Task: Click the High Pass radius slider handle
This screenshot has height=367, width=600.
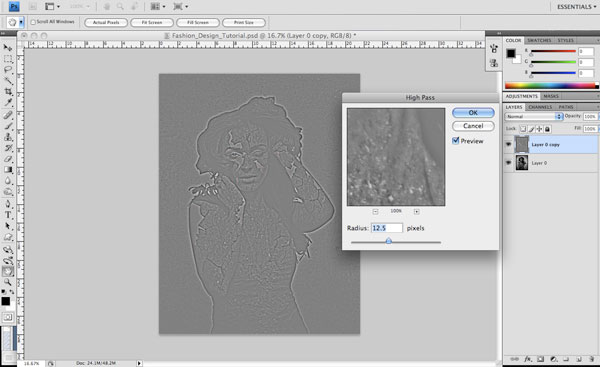Action: click(388, 241)
